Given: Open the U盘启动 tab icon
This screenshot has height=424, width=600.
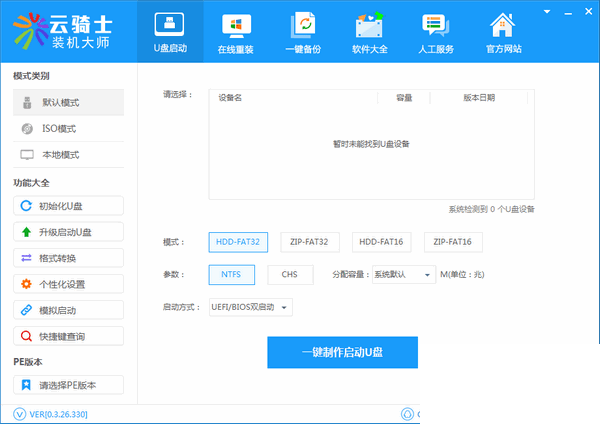Looking at the screenshot, I should (169, 24).
